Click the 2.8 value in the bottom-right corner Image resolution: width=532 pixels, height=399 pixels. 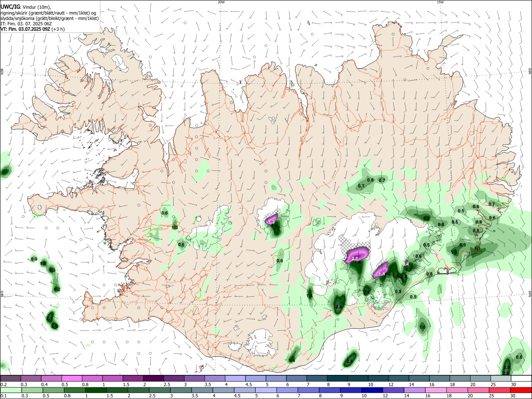[506, 367]
